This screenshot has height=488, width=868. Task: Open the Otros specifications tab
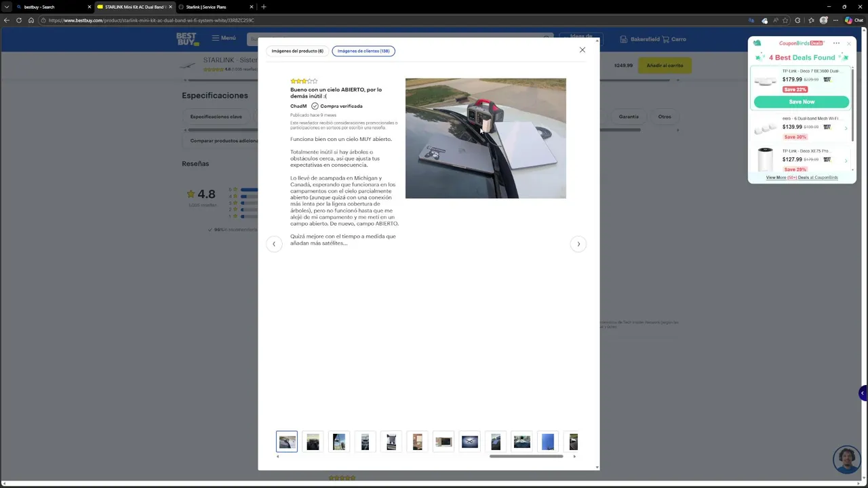[x=665, y=117]
